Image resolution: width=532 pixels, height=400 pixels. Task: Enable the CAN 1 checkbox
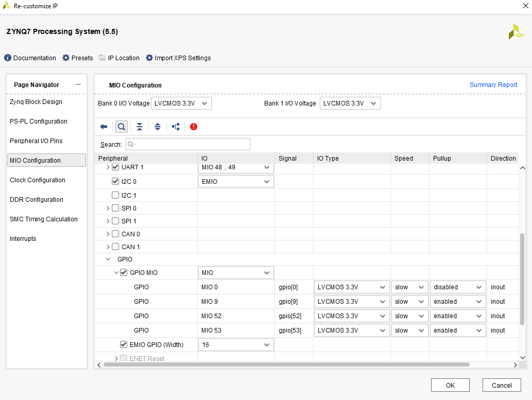[115, 247]
